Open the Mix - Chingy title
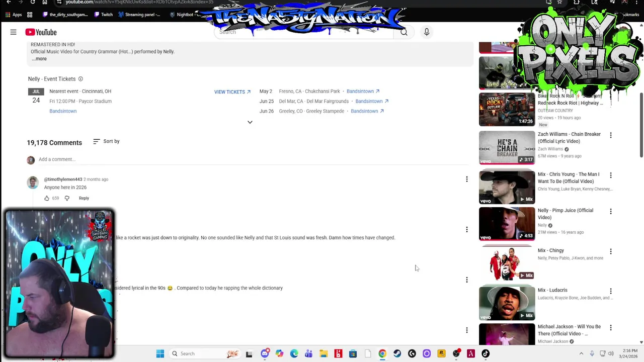 (x=550, y=250)
